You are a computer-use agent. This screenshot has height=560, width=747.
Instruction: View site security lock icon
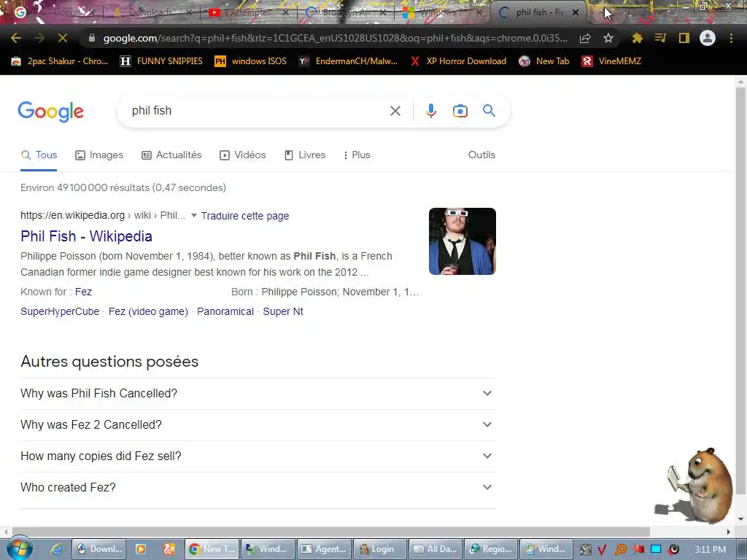[x=91, y=38]
